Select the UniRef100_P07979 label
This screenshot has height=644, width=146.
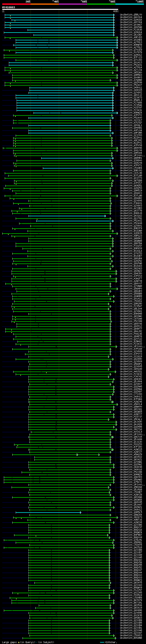click(x=131, y=53)
